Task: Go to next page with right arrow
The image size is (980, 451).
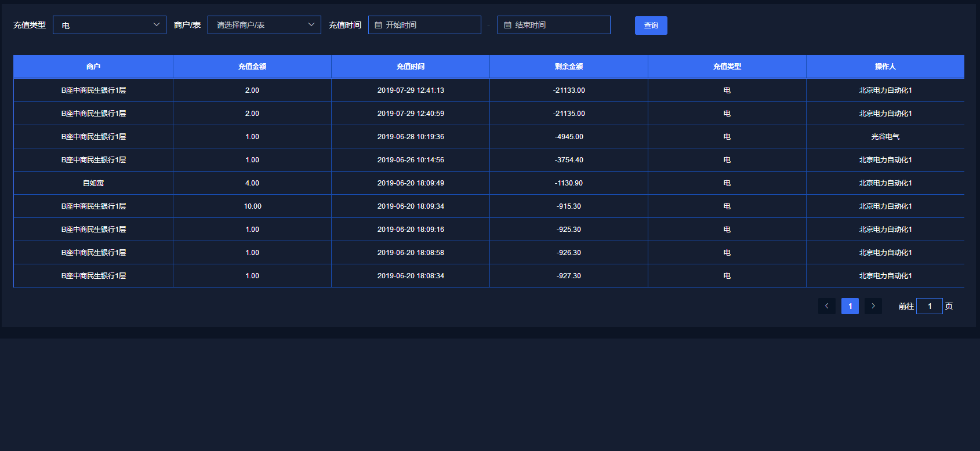Action: [873, 306]
